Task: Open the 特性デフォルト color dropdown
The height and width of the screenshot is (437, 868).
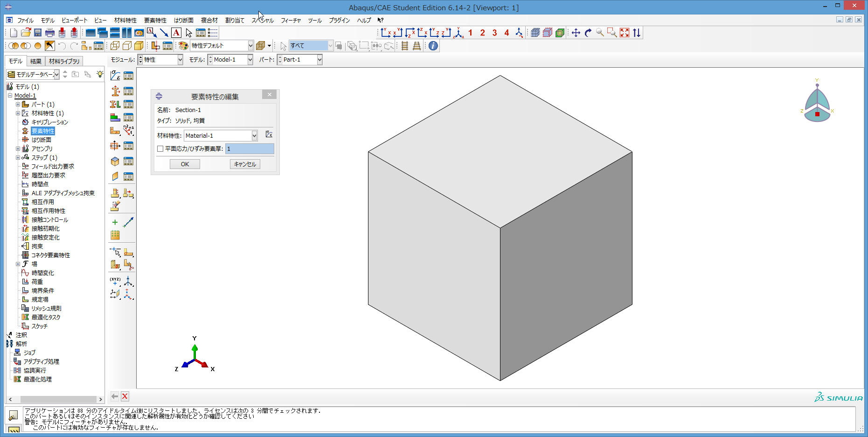Action: (250, 46)
